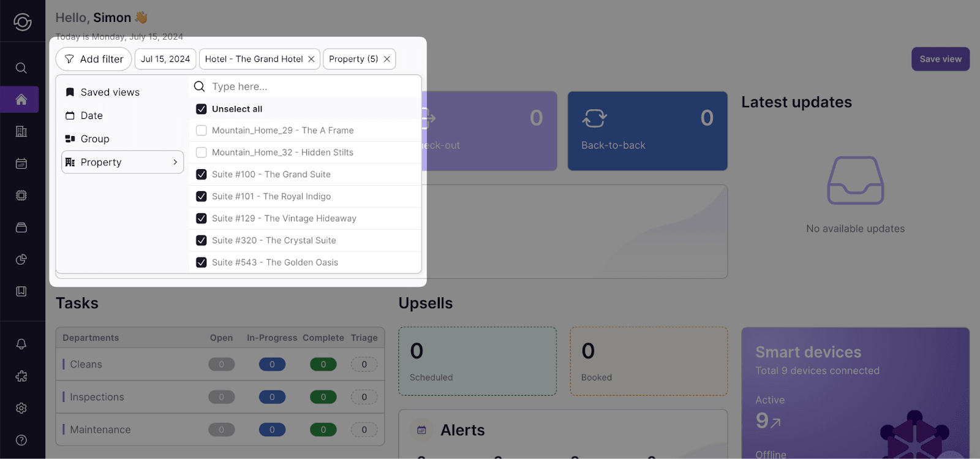The width and height of the screenshot is (980, 459).
Task: Open the puzzle piece integrations icon
Action: point(21,376)
